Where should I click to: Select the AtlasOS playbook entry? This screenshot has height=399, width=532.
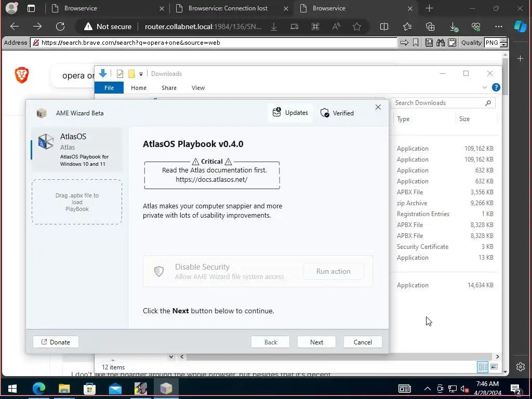click(x=77, y=150)
